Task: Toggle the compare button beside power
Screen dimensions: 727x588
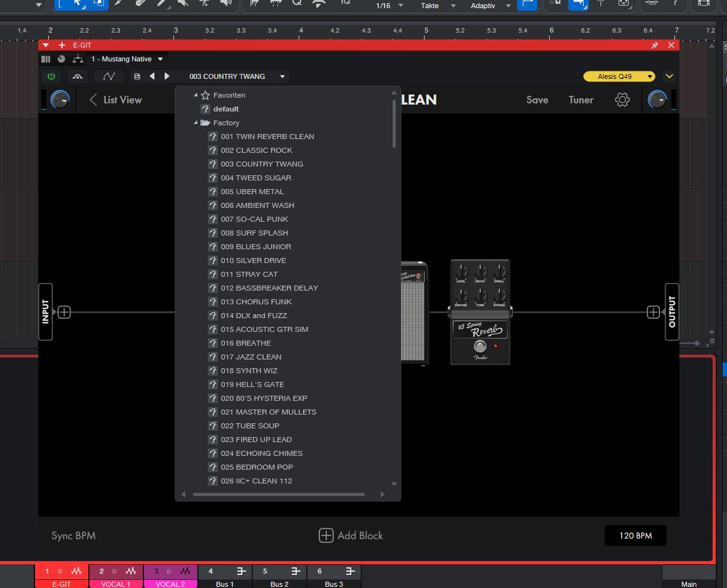Action: pyautogui.click(x=78, y=76)
